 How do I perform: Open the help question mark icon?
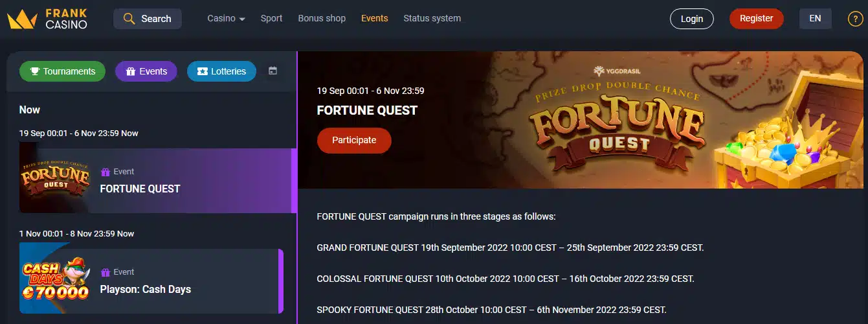(854, 19)
